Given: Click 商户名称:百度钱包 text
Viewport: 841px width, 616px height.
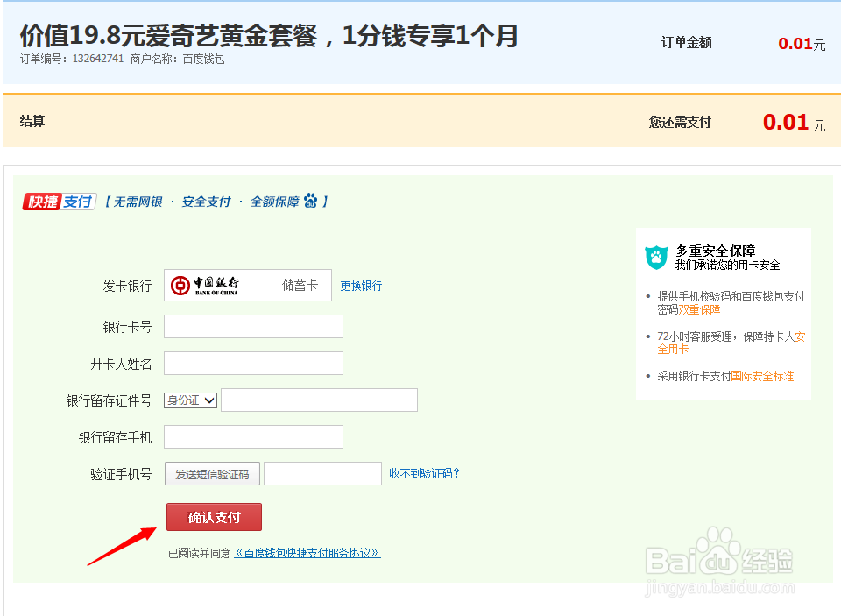Looking at the screenshot, I should (x=178, y=59).
